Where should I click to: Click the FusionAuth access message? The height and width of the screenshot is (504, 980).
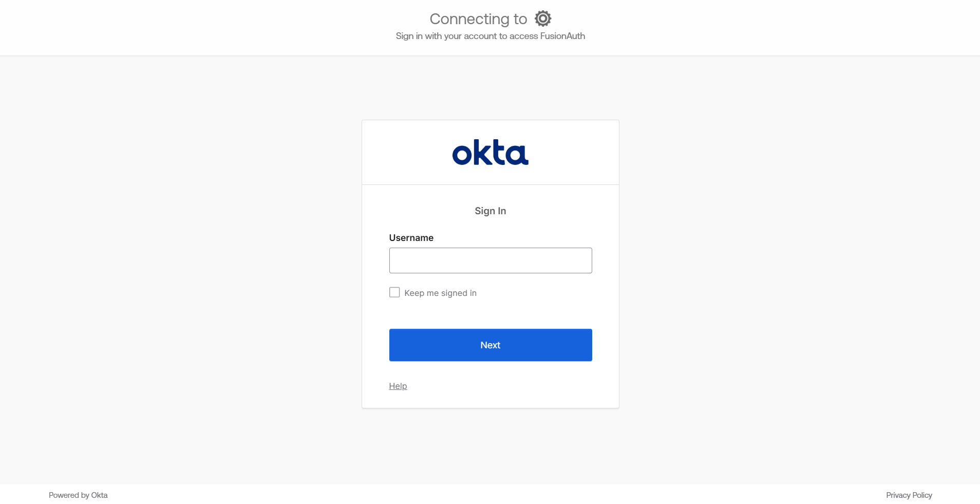tap(490, 36)
